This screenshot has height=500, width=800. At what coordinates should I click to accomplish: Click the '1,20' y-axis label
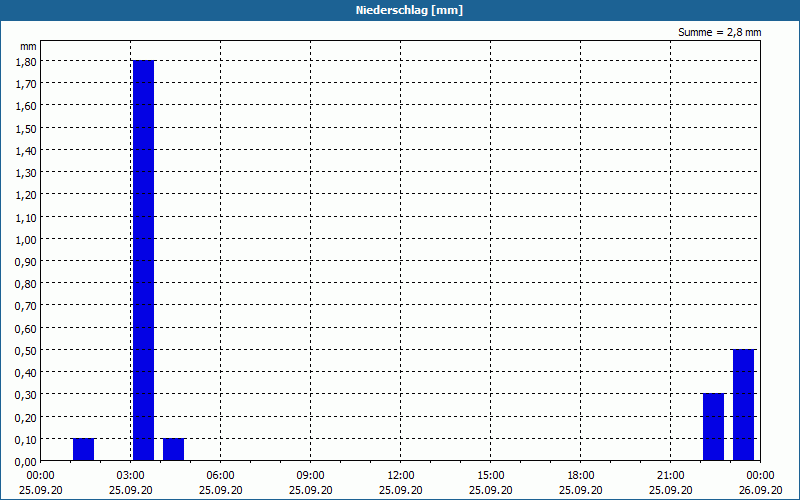[x=26, y=195]
